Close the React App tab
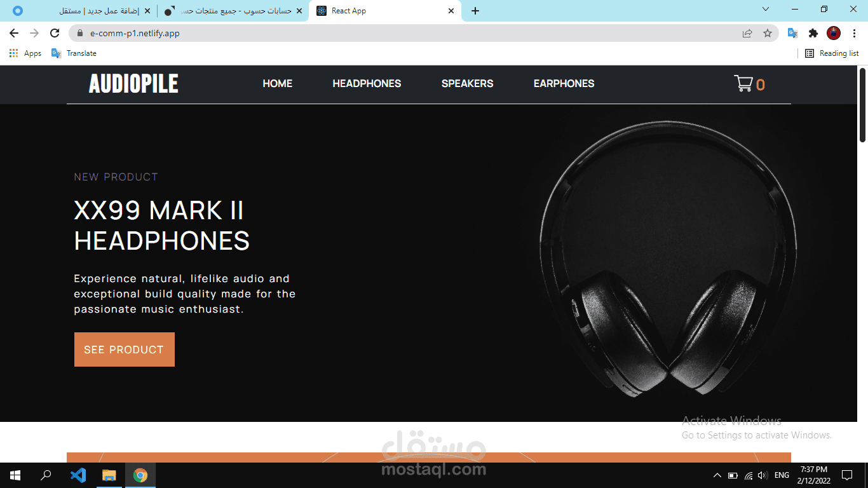The image size is (868, 488). [451, 11]
